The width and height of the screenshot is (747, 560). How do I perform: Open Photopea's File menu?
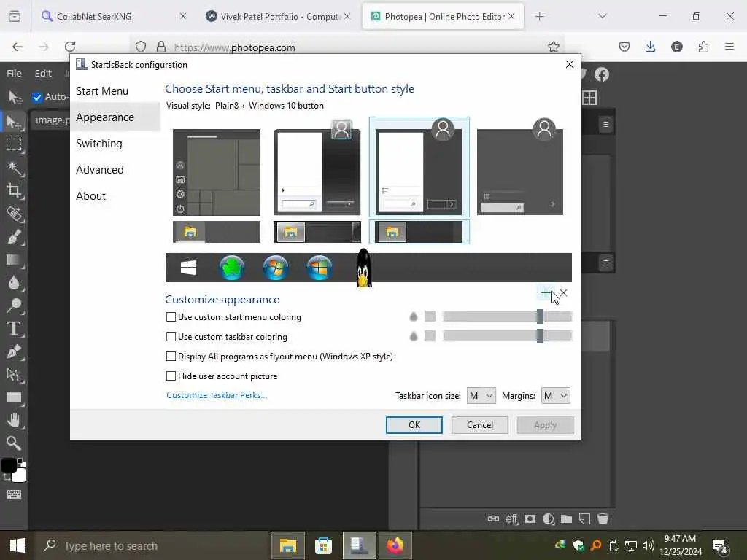(x=14, y=74)
